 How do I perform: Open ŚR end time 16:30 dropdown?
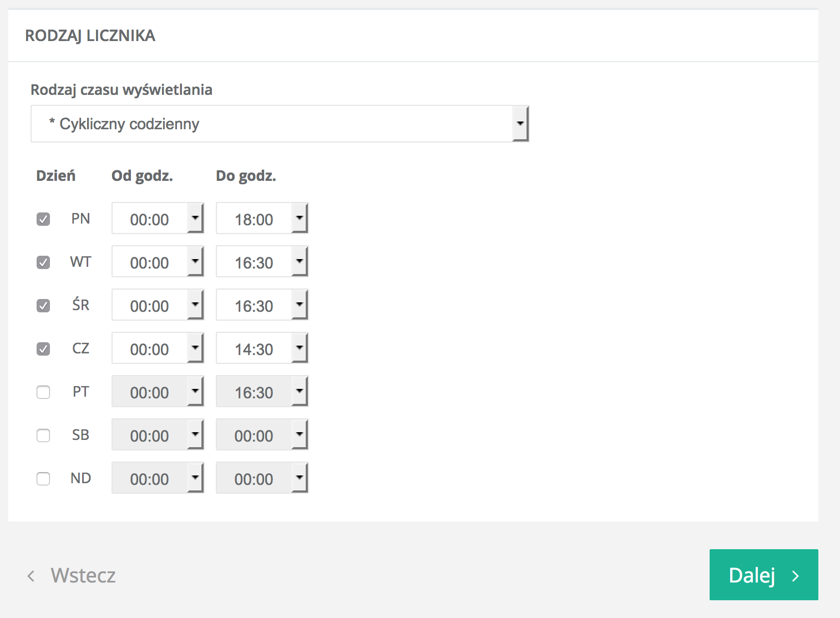tap(262, 305)
